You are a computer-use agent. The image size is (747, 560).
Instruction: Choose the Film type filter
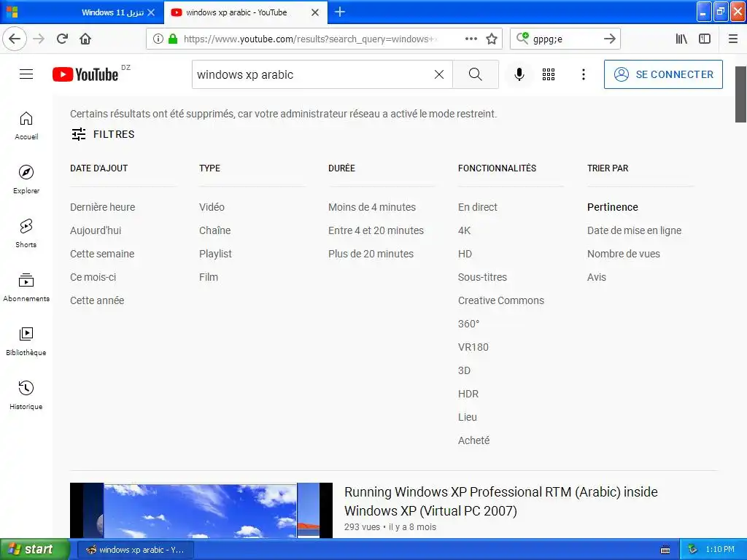click(208, 277)
